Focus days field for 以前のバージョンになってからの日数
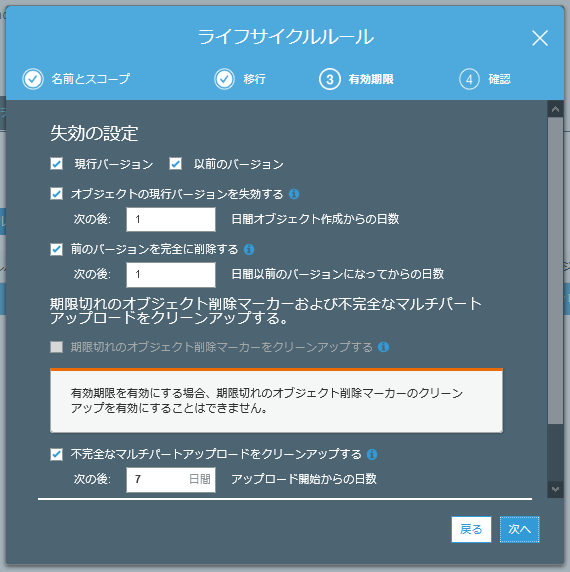Viewport: 570px width, 572px height. pos(171,275)
